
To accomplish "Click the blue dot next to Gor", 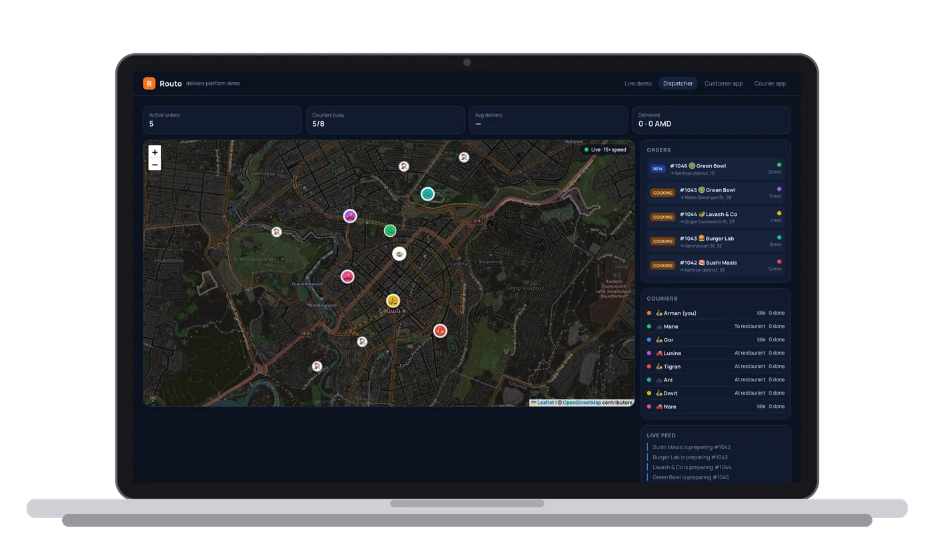I will [x=649, y=340].
